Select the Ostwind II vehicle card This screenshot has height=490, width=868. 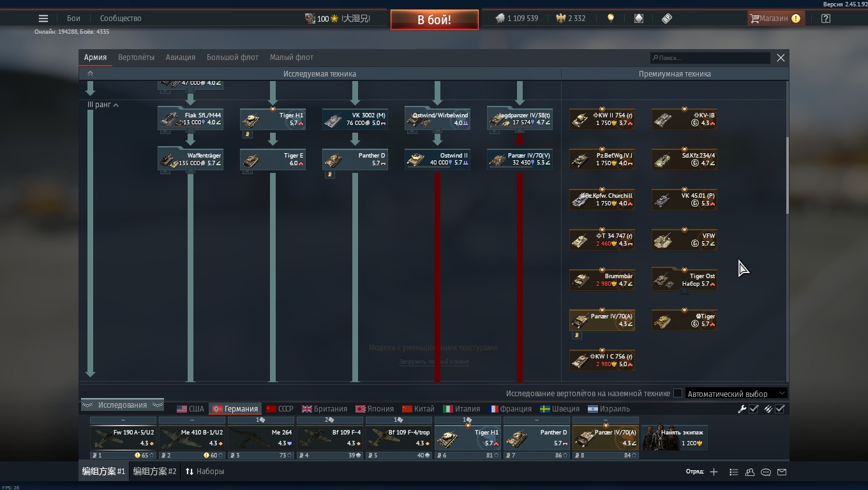pyautogui.click(x=437, y=159)
